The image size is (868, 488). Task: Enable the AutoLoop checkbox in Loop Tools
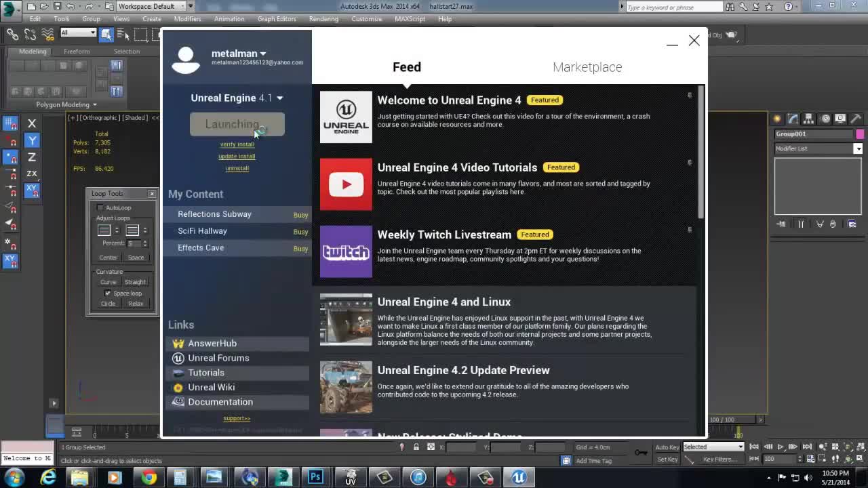coord(100,207)
